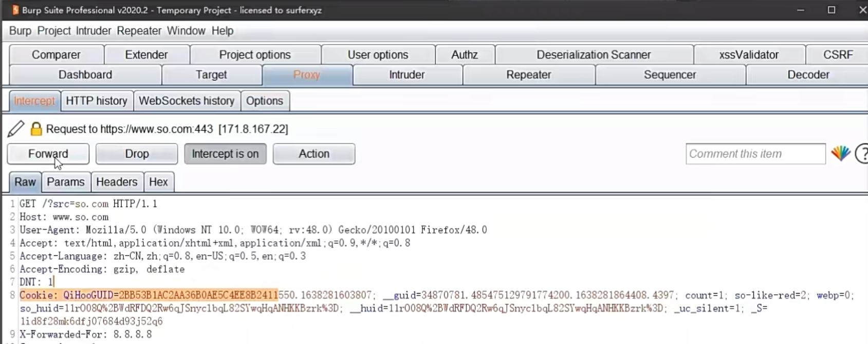The width and height of the screenshot is (868, 344).
Task: Open the Project options tab
Action: 255,54
